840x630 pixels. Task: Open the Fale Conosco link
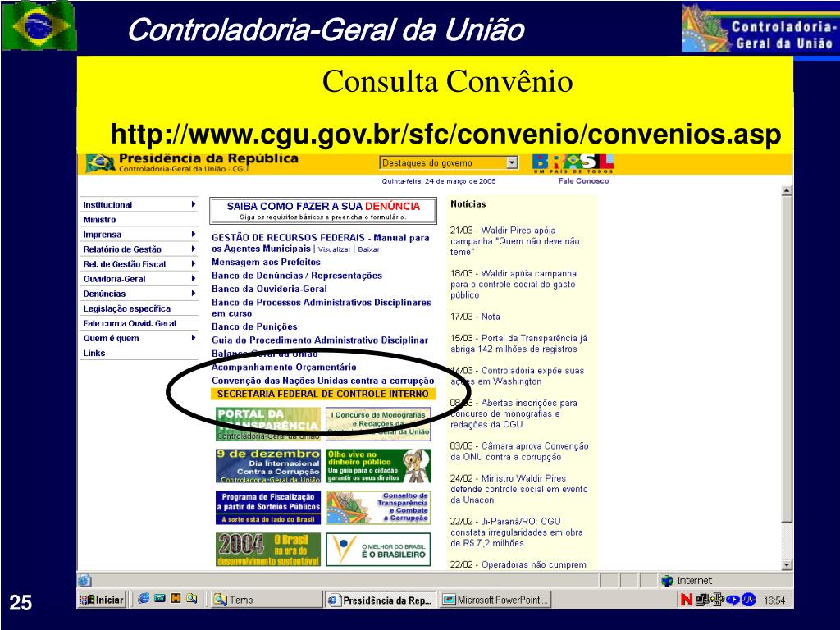pos(583,181)
